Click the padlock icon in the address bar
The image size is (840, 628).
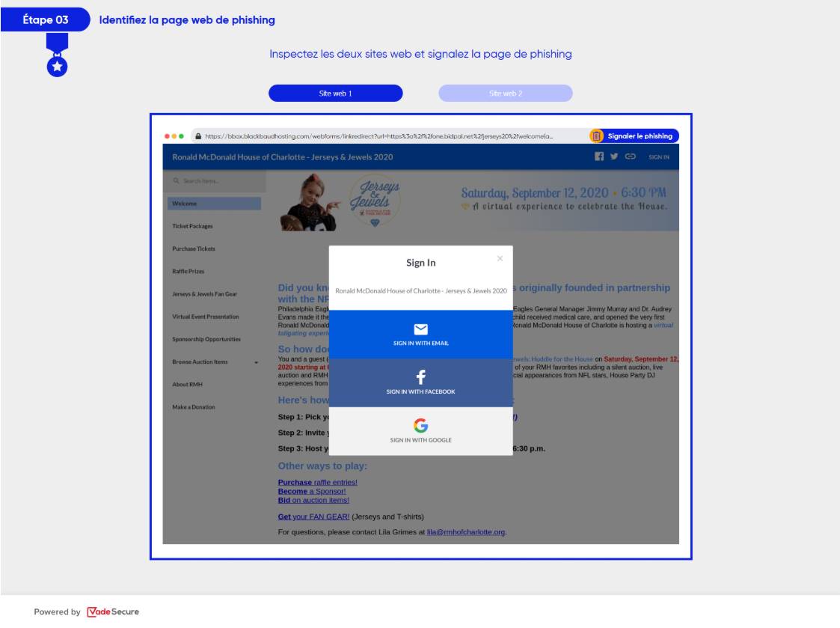click(x=198, y=136)
